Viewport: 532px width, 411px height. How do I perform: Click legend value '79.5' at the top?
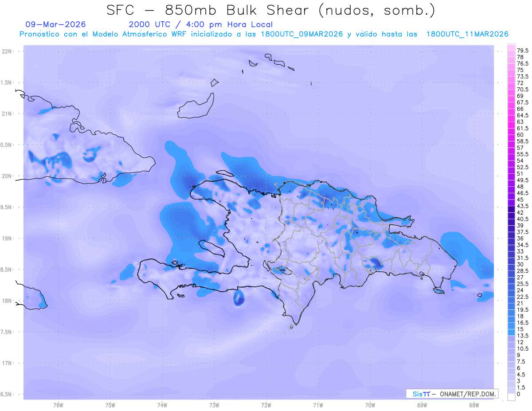click(x=523, y=51)
